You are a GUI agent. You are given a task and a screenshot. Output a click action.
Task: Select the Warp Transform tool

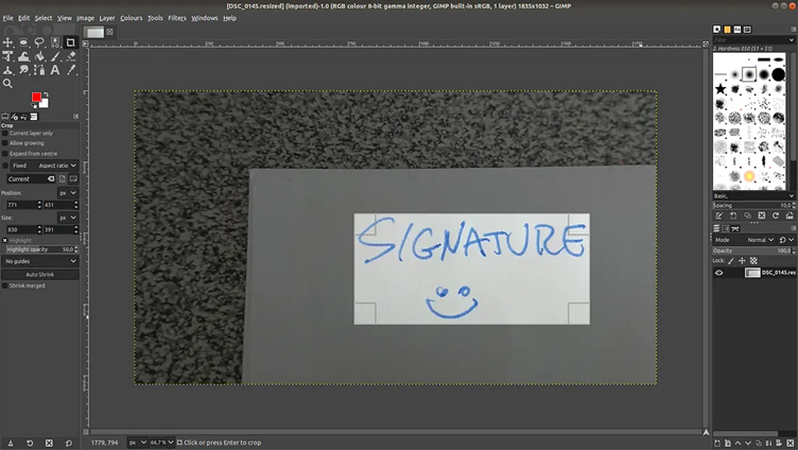[x=23, y=57]
